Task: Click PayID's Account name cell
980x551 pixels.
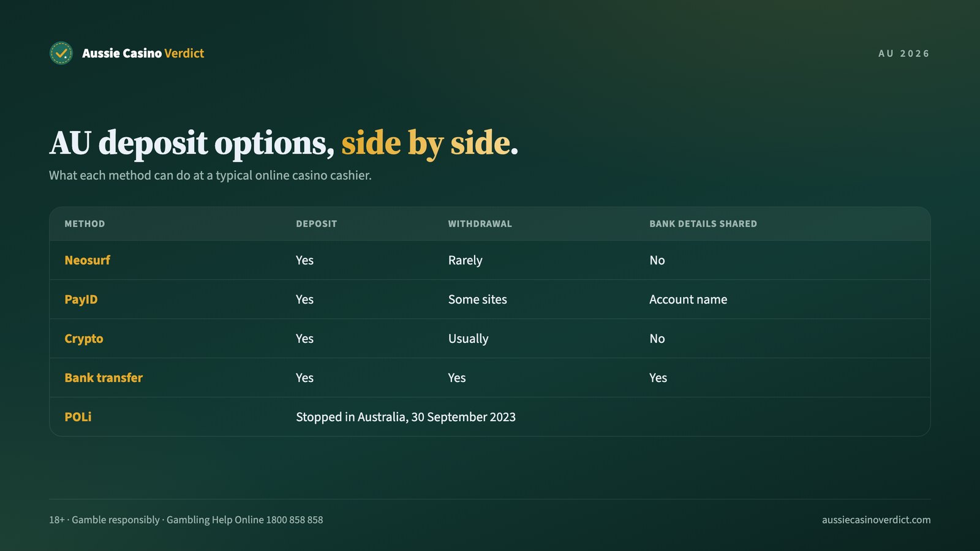Action: (x=688, y=299)
